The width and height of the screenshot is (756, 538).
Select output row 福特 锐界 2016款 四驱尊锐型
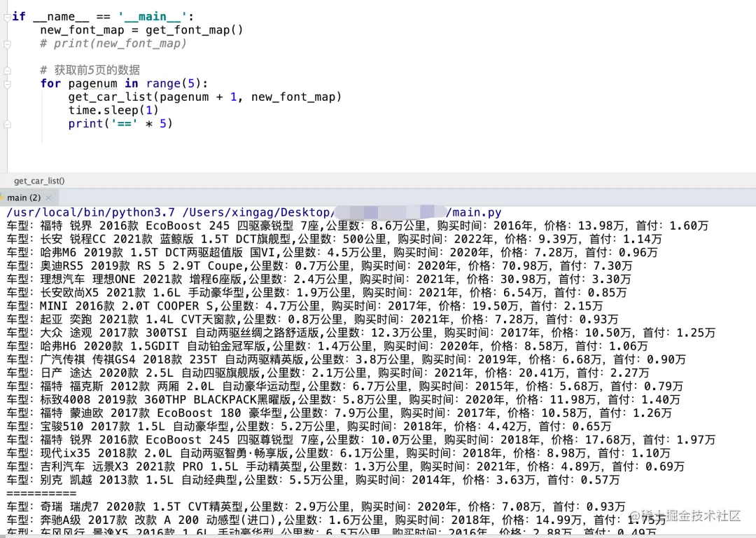pos(360,440)
